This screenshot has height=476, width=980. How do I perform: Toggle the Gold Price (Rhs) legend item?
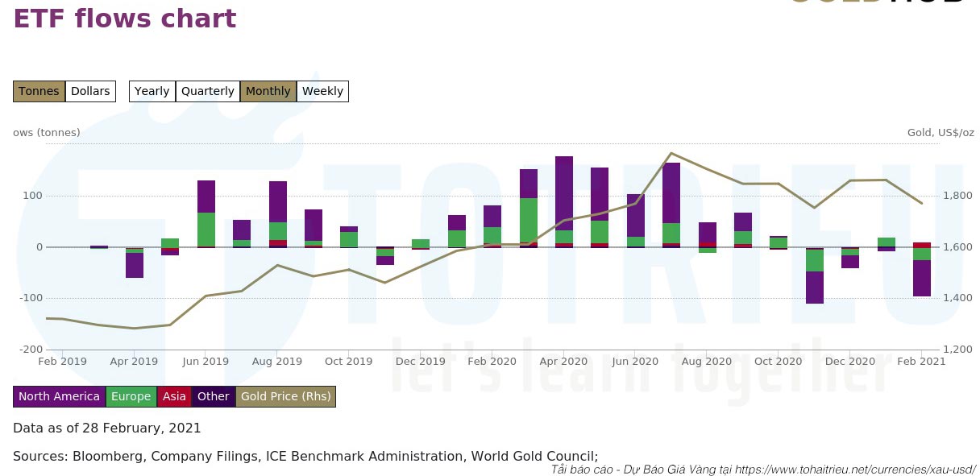(x=285, y=396)
